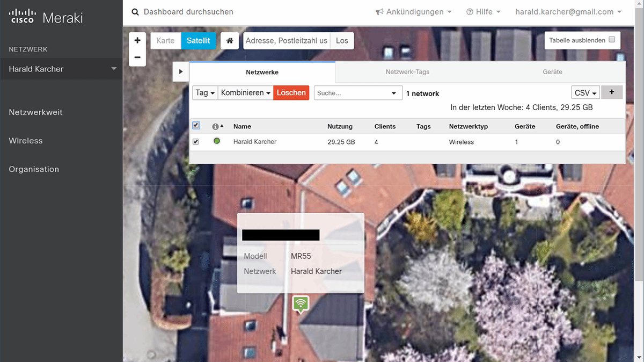Click the home icon on map toolbar
The width and height of the screenshot is (644, 362).
coord(229,41)
